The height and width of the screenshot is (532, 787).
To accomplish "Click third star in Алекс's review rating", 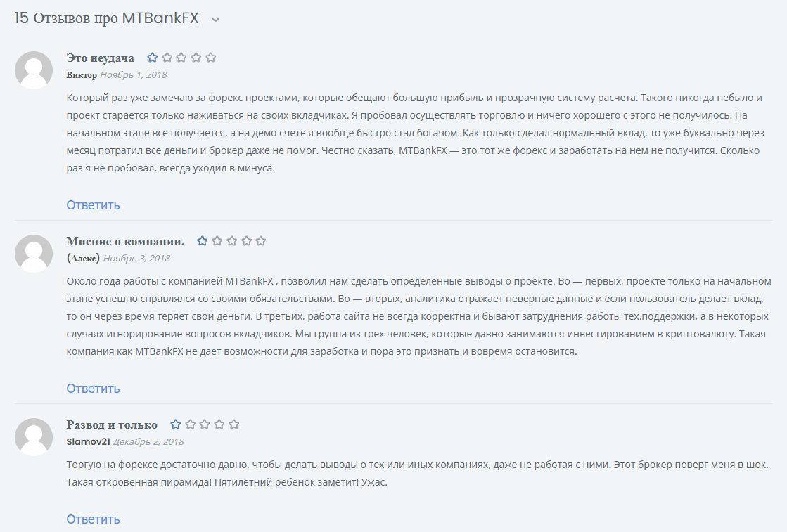I will 231,241.
